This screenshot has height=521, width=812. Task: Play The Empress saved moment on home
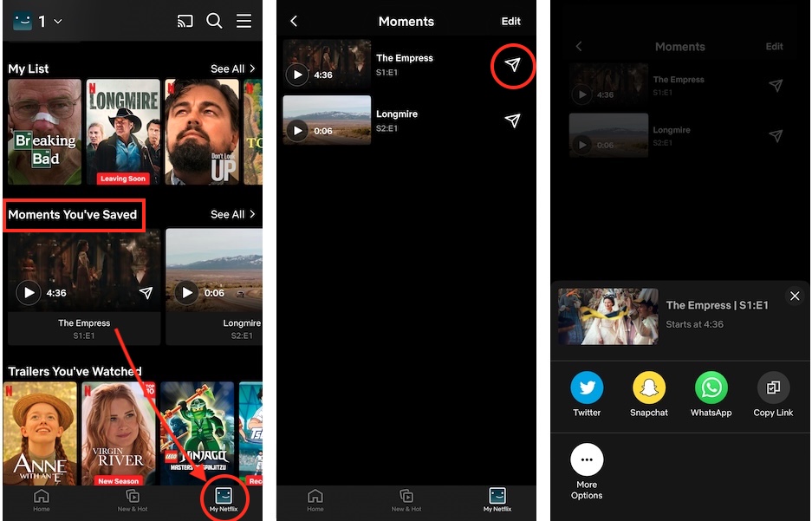coord(29,293)
